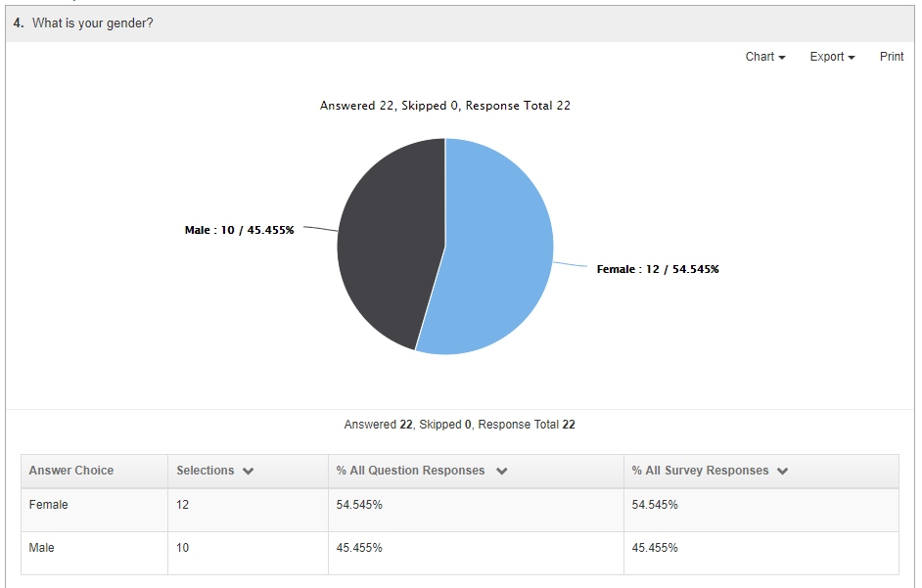Click chart caption 'Answered 22, Skipped 0' above pie
This screenshot has width=922, height=588.
point(445,106)
